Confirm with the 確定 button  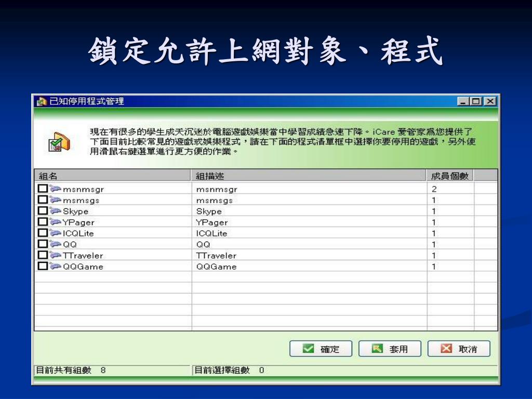point(321,349)
